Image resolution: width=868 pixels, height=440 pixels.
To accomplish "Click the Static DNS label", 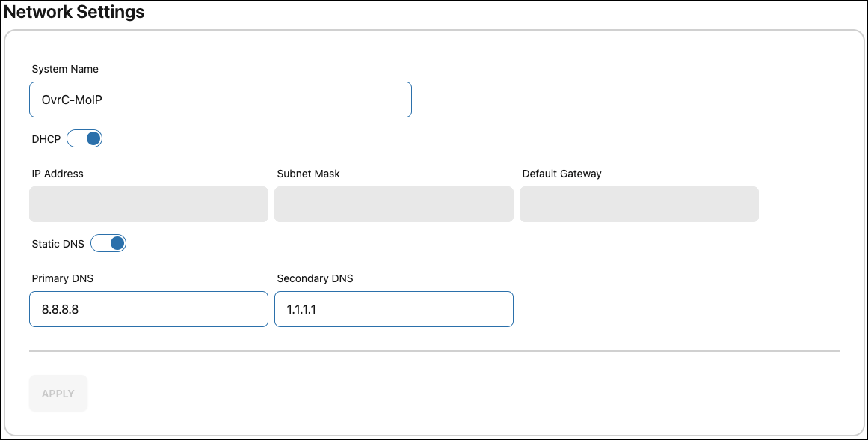I will click(58, 243).
